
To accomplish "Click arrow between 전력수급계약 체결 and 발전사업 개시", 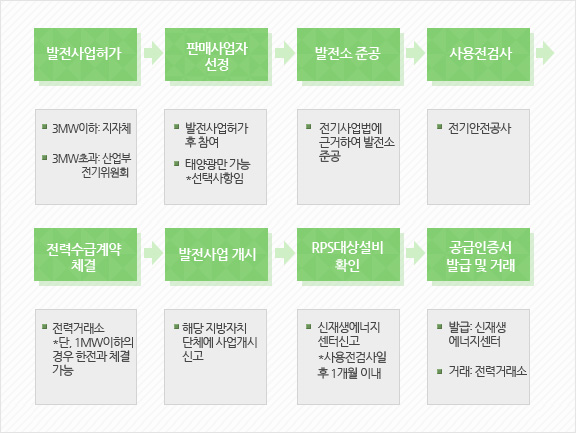I will point(153,253).
